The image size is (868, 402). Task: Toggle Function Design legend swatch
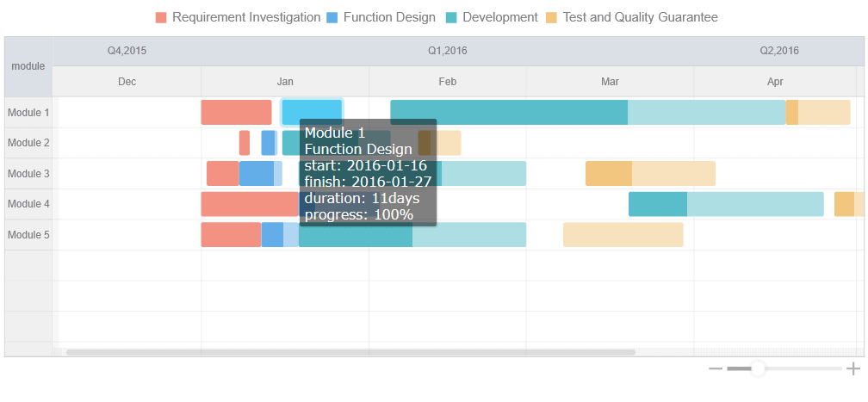[x=332, y=17]
